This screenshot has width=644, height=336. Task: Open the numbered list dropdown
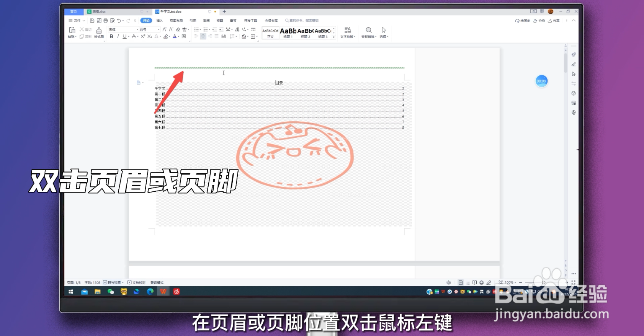click(209, 29)
